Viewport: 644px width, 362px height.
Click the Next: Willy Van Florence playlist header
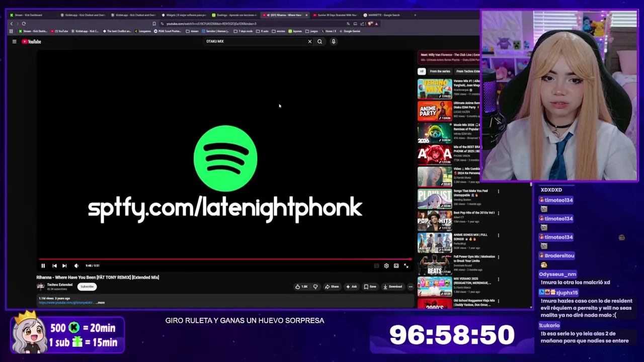(x=449, y=57)
